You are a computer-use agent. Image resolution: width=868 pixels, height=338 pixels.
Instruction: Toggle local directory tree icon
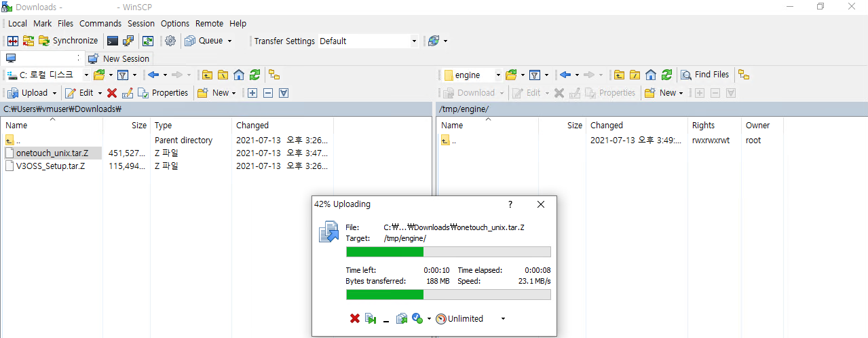click(x=274, y=75)
